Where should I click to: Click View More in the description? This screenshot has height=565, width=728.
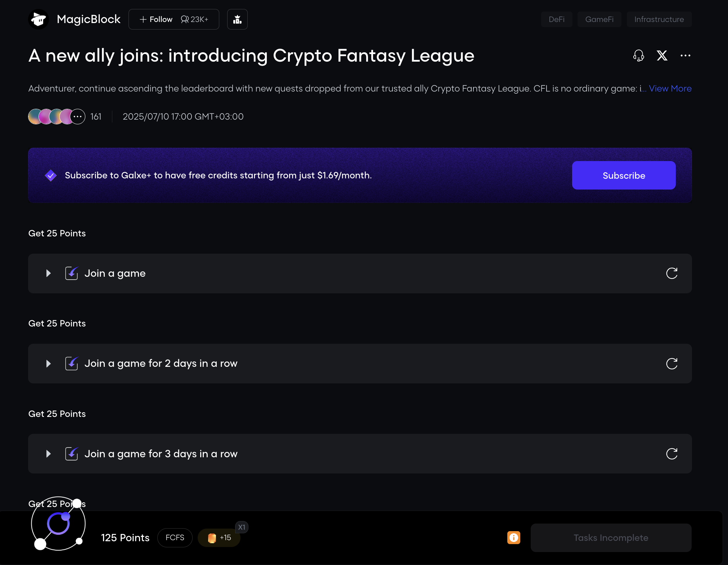[x=670, y=89]
